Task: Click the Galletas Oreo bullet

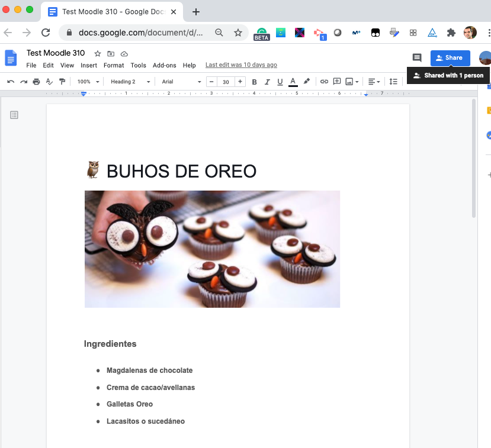Action: click(130, 404)
